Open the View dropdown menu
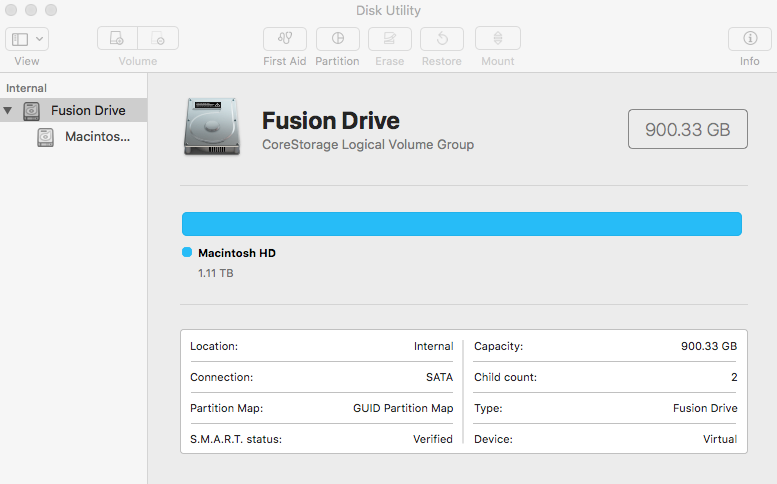777x484 pixels. tap(27, 39)
